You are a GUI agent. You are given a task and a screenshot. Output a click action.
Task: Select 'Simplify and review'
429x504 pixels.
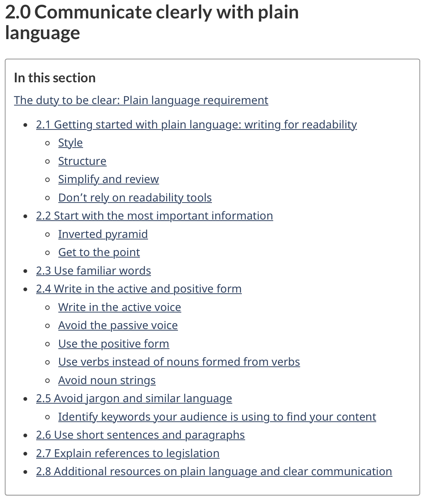pos(108,179)
